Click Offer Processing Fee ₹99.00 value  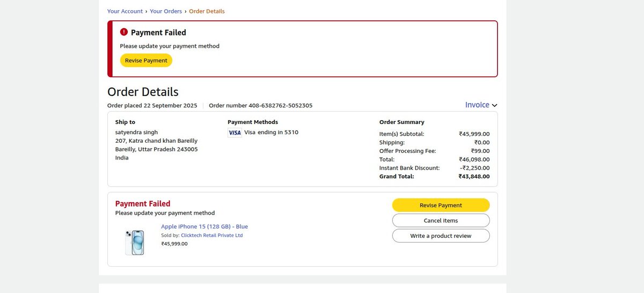point(480,151)
